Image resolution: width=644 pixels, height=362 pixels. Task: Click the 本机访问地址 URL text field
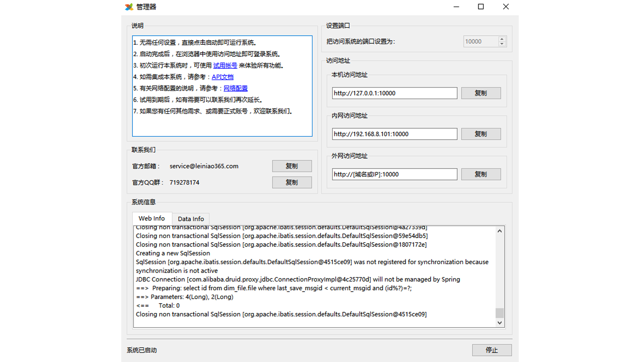point(394,94)
